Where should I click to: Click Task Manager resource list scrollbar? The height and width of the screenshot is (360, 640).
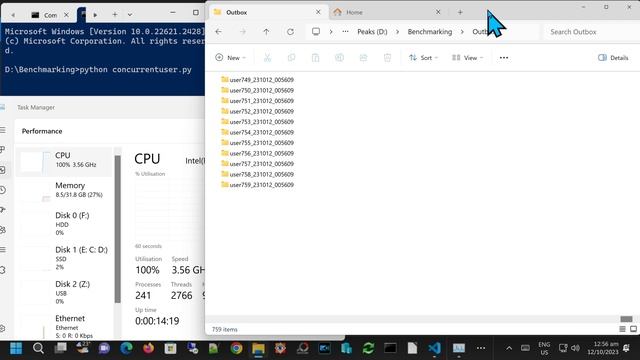point(118,229)
